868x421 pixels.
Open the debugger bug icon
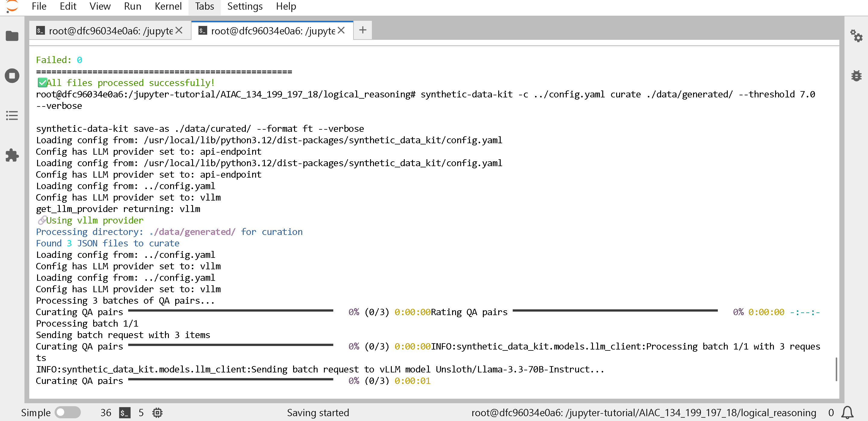[856, 76]
